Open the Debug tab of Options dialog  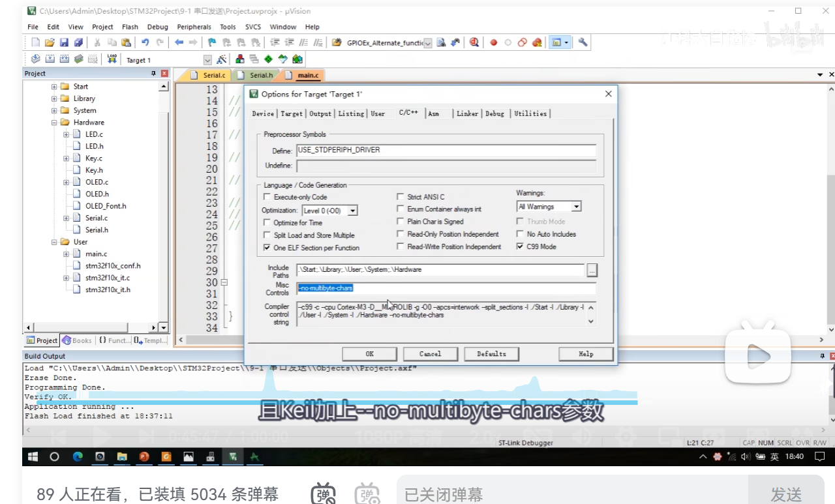[x=494, y=113]
